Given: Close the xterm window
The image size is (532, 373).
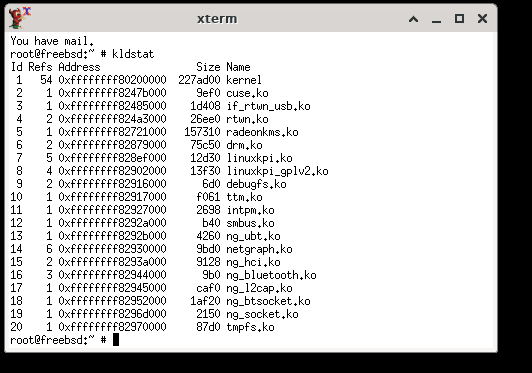Looking at the screenshot, I should coord(482,19).
